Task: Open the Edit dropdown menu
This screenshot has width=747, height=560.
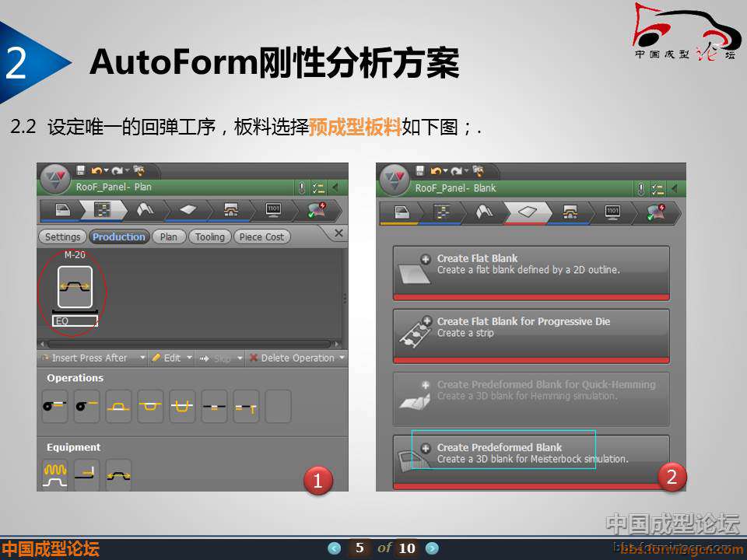Action: [189, 359]
